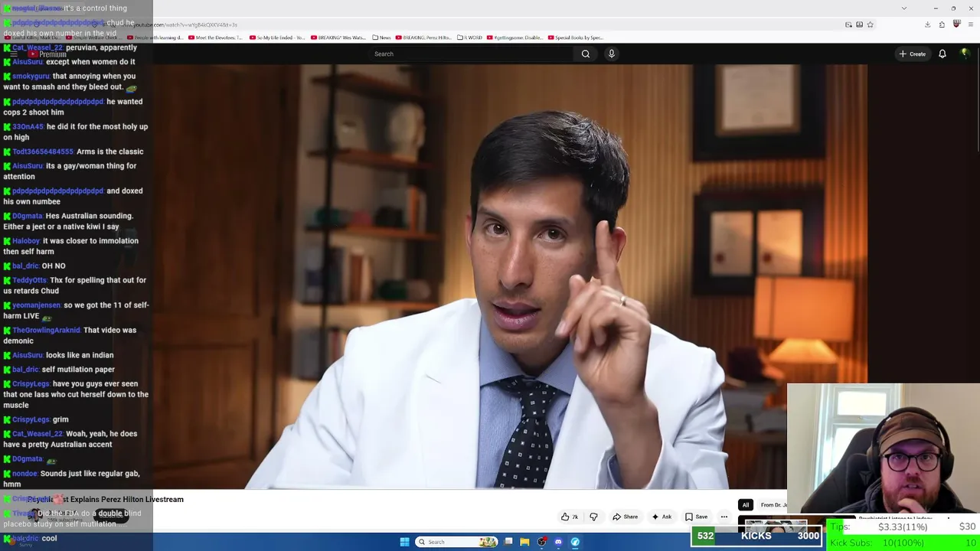The height and width of the screenshot is (551, 980).
Task: Save the video to a playlist
Action: [x=697, y=517]
